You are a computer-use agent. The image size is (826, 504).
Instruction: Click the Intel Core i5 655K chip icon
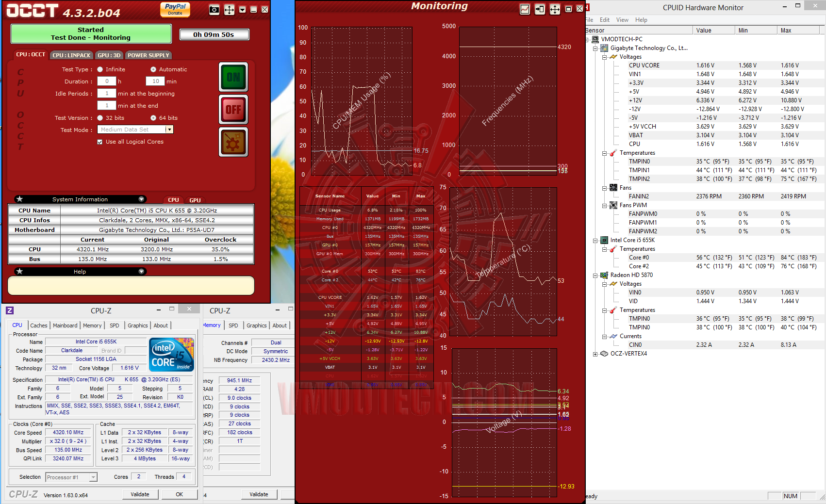click(604, 240)
